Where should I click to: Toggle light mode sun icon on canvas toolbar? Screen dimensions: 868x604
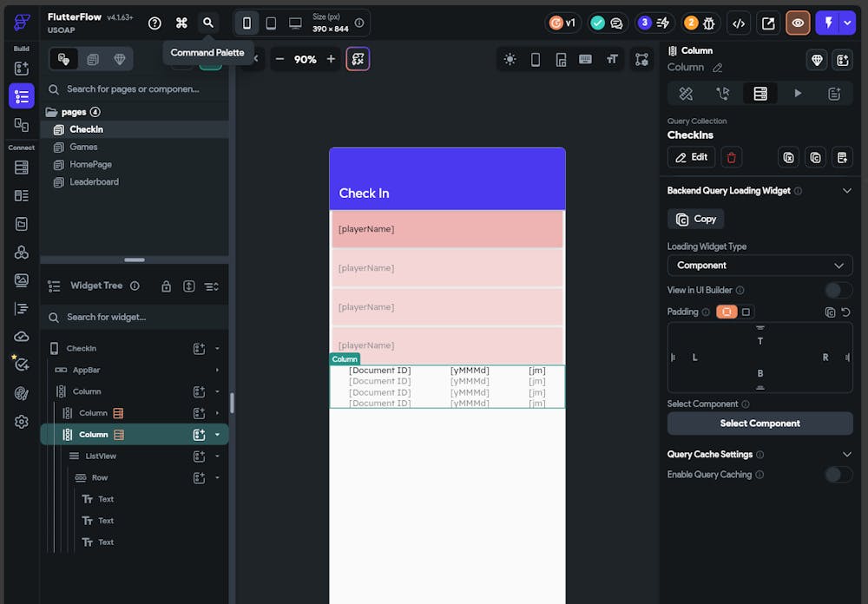(x=510, y=59)
